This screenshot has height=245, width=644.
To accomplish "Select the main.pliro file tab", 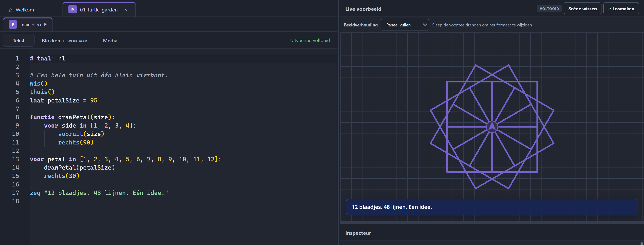I will 28,24.
